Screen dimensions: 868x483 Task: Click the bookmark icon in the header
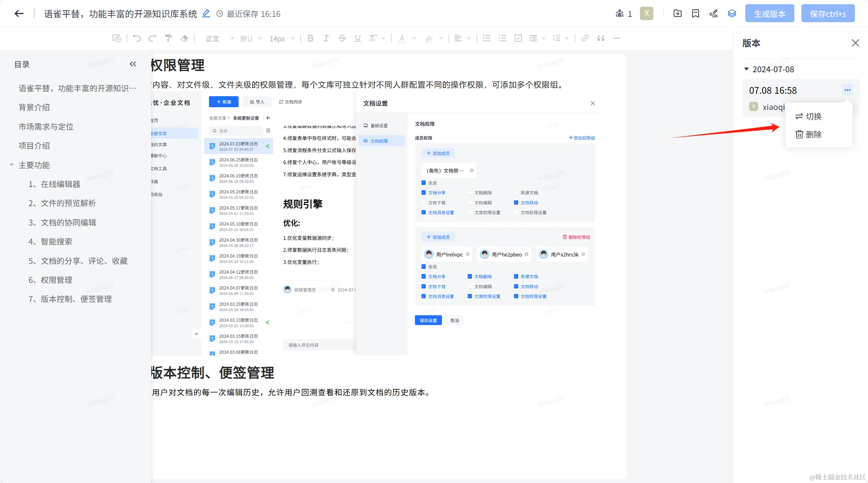tap(695, 14)
